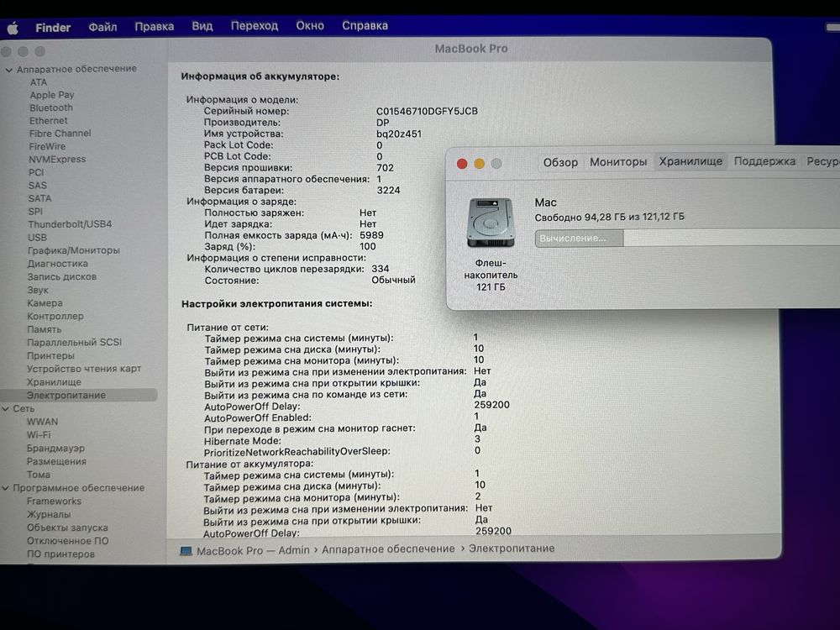Select Память in the sidebar
The width and height of the screenshot is (840, 630).
pos(45,329)
